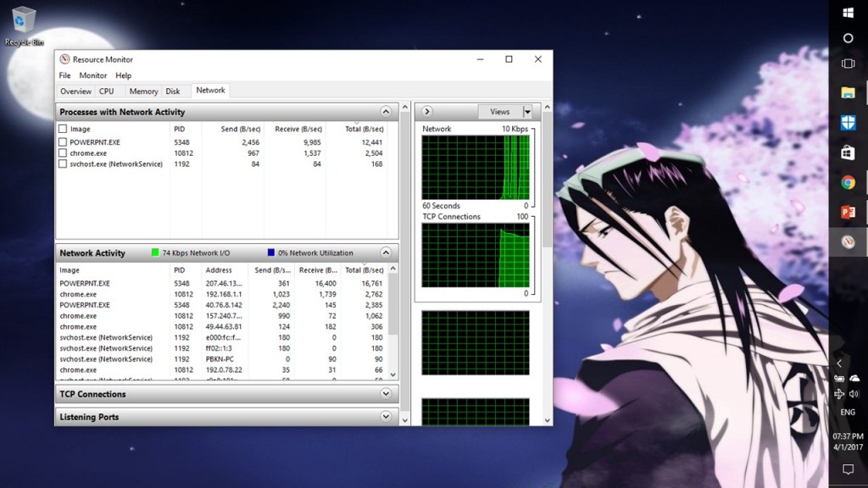Click the Task View icon
Image resolution: width=868 pixels, height=488 pixels.
(x=848, y=64)
